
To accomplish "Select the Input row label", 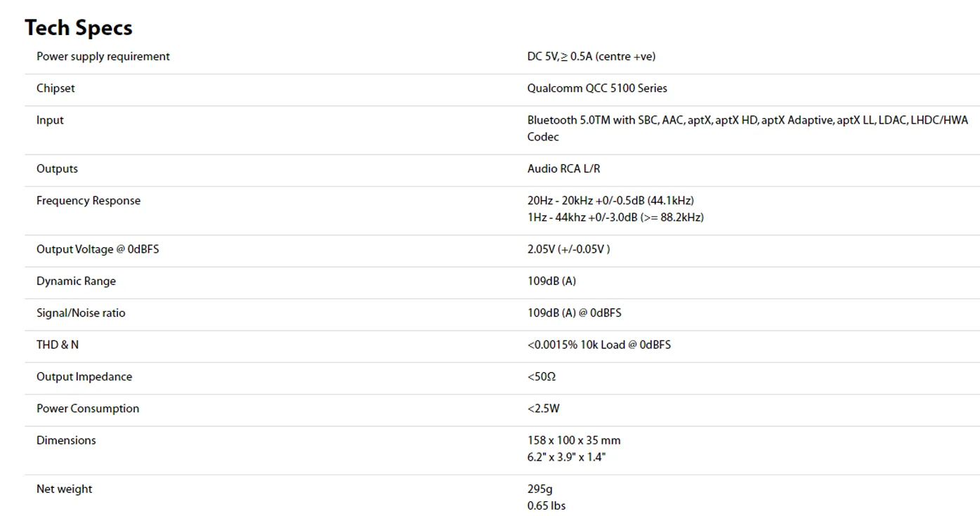I will pyautogui.click(x=50, y=120).
